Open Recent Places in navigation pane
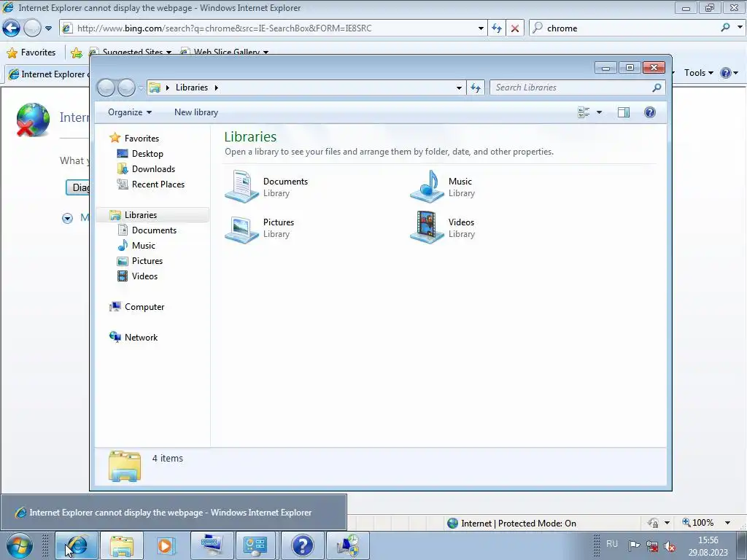The width and height of the screenshot is (747, 560). [158, 184]
